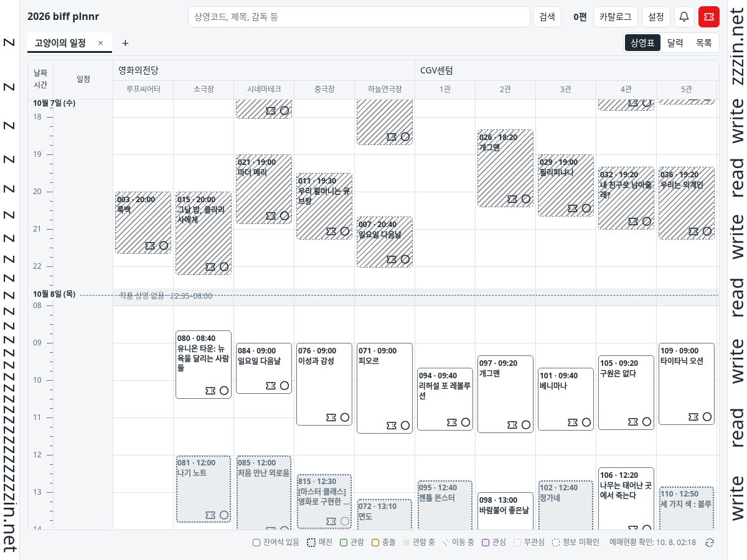Open 설정 settings

(656, 17)
